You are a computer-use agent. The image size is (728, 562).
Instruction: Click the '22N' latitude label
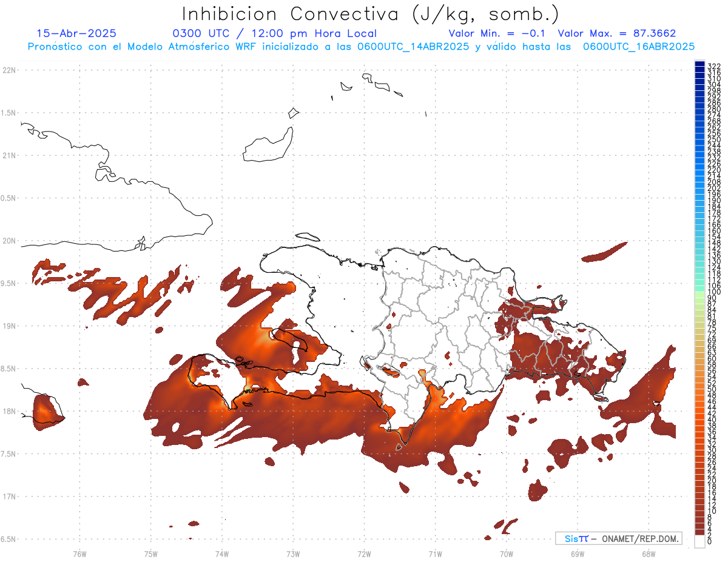(x=8, y=70)
